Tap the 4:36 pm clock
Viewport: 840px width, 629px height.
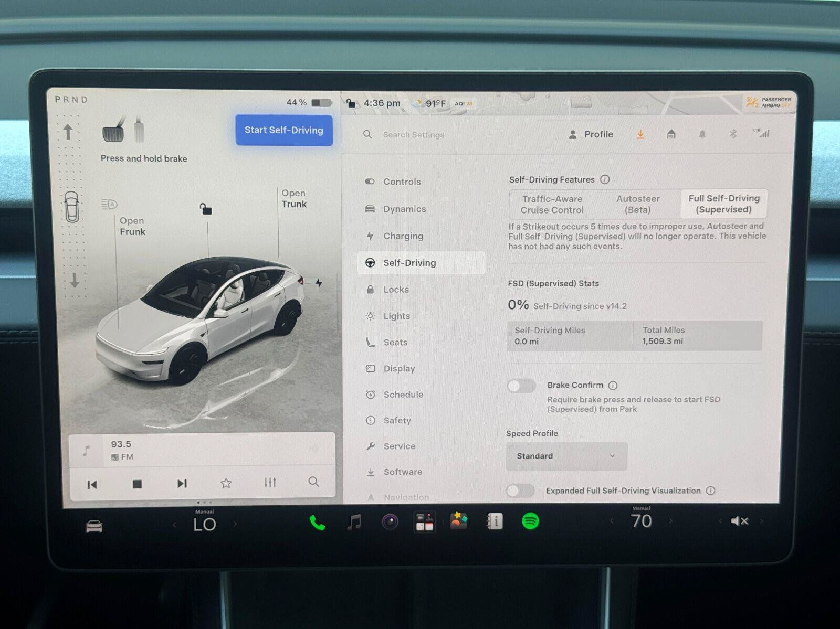pos(382,103)
